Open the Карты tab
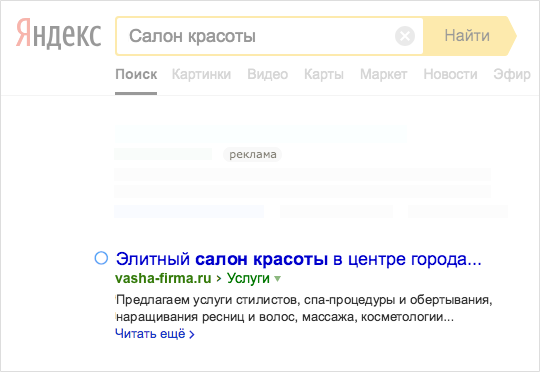Screen dimensions: 540x372 (x=324, y=74)
